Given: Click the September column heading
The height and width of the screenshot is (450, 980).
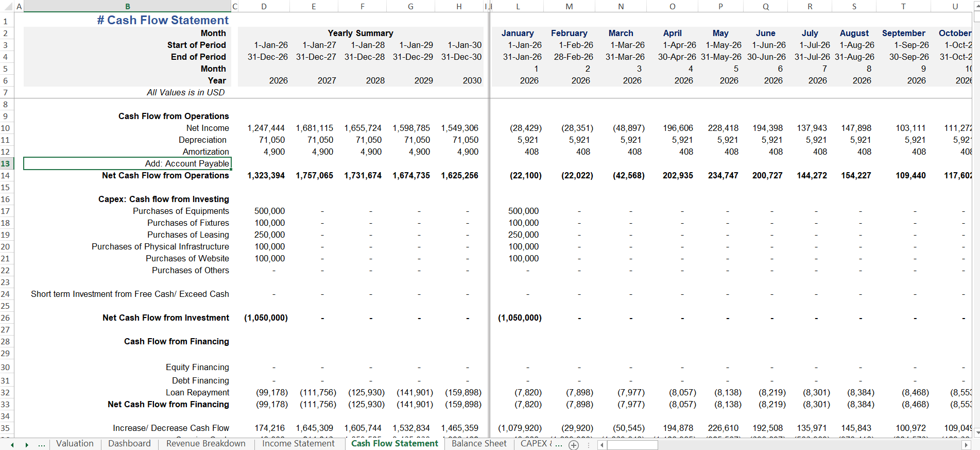Looking at the screenshot, I should click(x=903, y=33).
